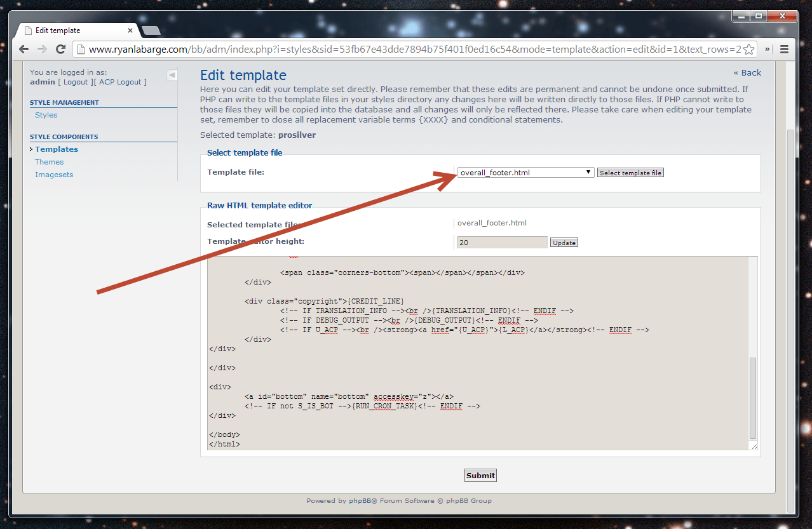
Task: Click the ACP Logout link
Action: coord(120,82)
